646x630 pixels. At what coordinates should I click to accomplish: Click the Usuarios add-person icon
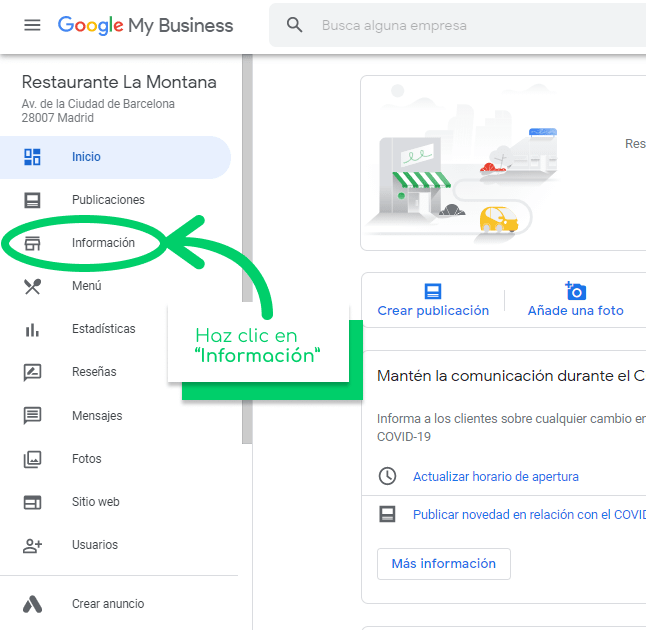pos(32,546)
